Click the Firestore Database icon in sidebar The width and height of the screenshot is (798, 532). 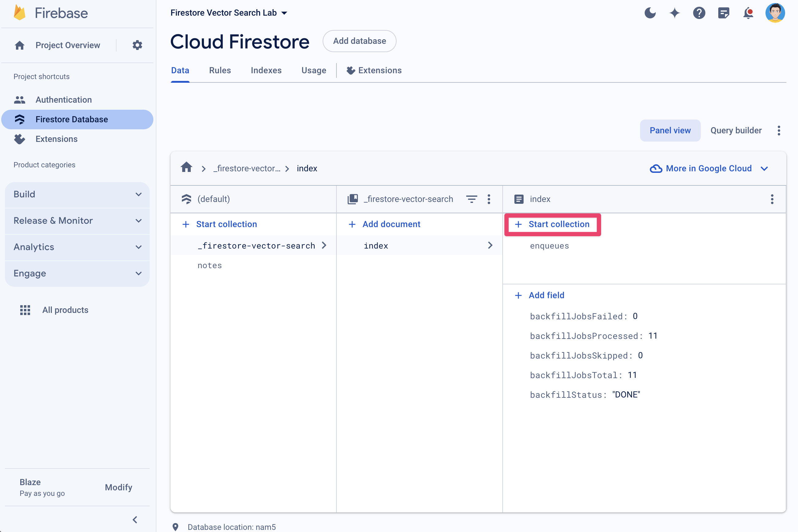click(x=20, y=119)
